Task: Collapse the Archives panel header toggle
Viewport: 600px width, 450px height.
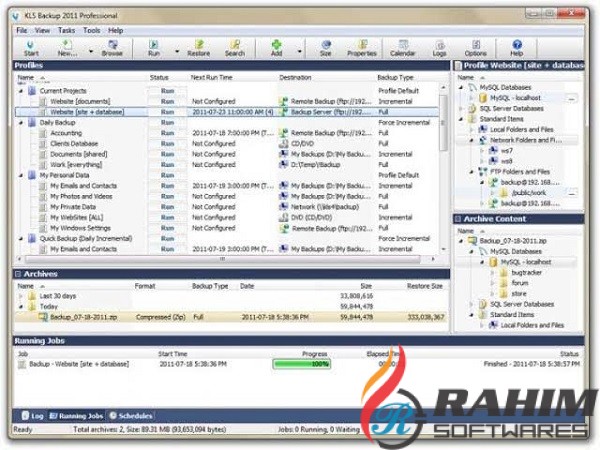Action: coord(18,274)
